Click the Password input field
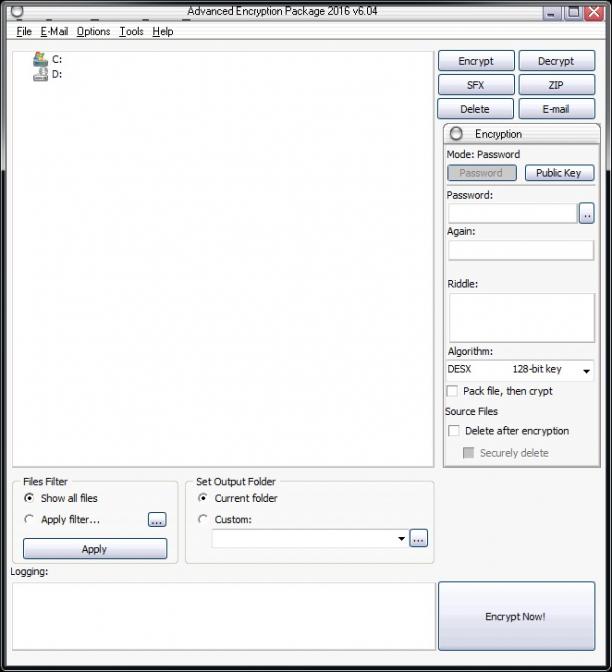 513,213
